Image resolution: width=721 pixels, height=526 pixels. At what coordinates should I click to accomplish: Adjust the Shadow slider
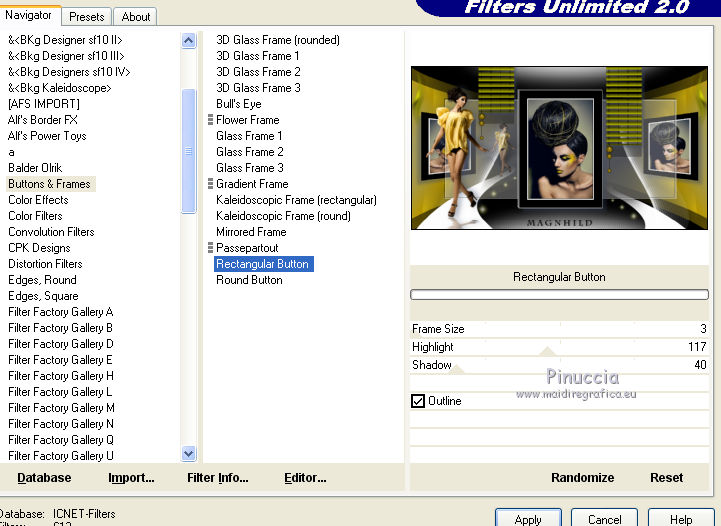tap(559, 365)
